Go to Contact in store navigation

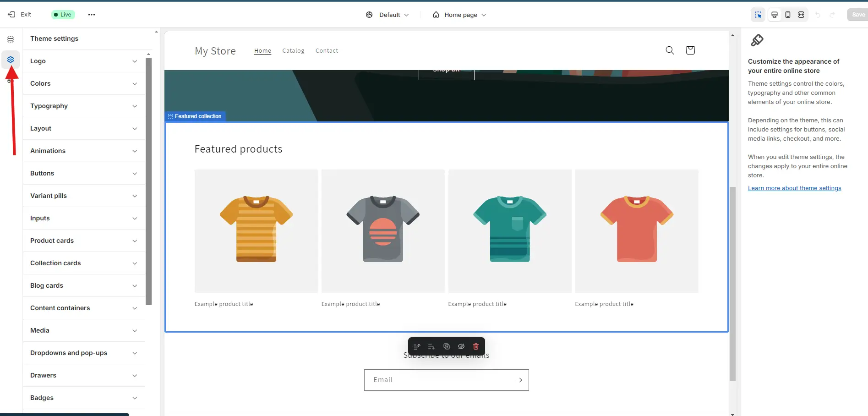tap(327, 51)
